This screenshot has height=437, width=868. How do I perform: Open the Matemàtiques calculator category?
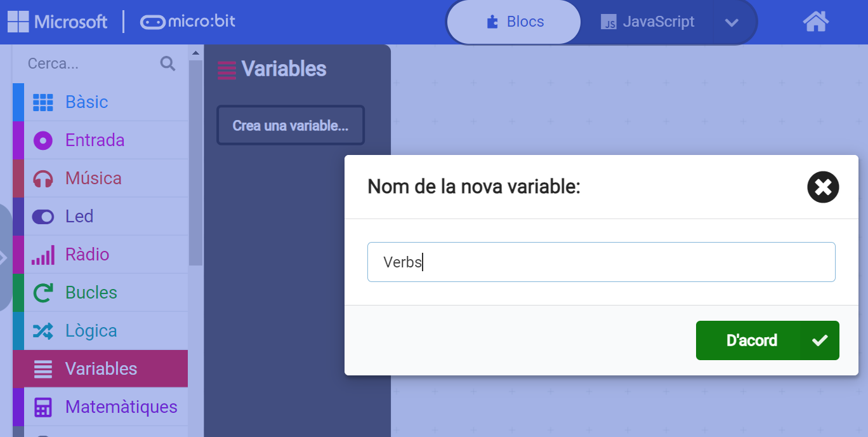coord(121,407)
